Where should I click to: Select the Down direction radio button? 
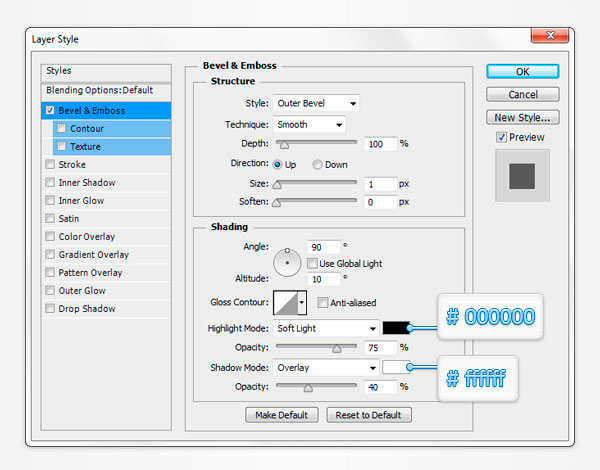[318, 164]
